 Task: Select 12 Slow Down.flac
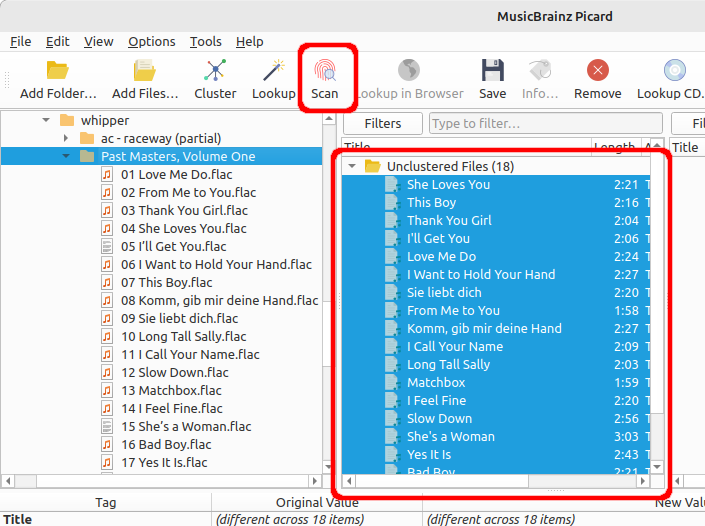tap(174, 372)
